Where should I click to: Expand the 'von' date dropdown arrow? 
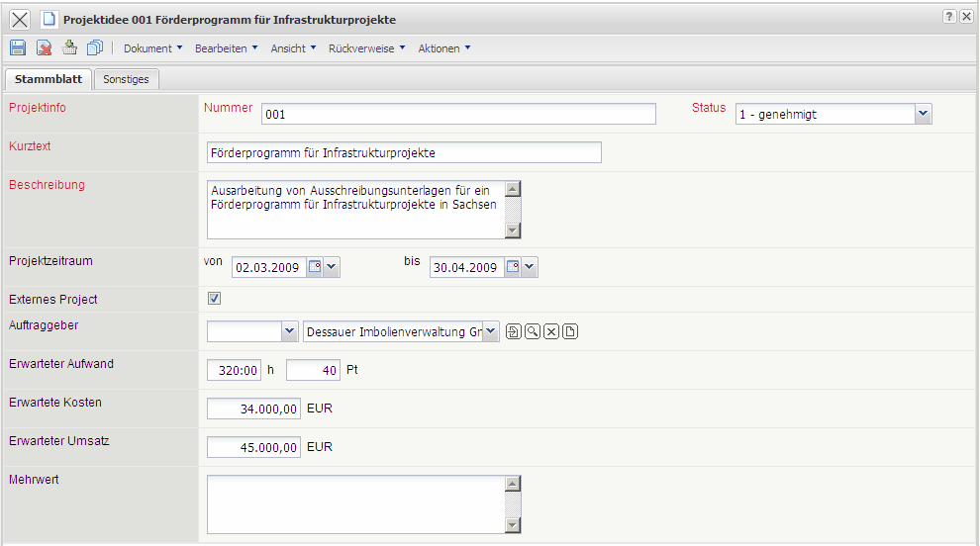(332, 267)
